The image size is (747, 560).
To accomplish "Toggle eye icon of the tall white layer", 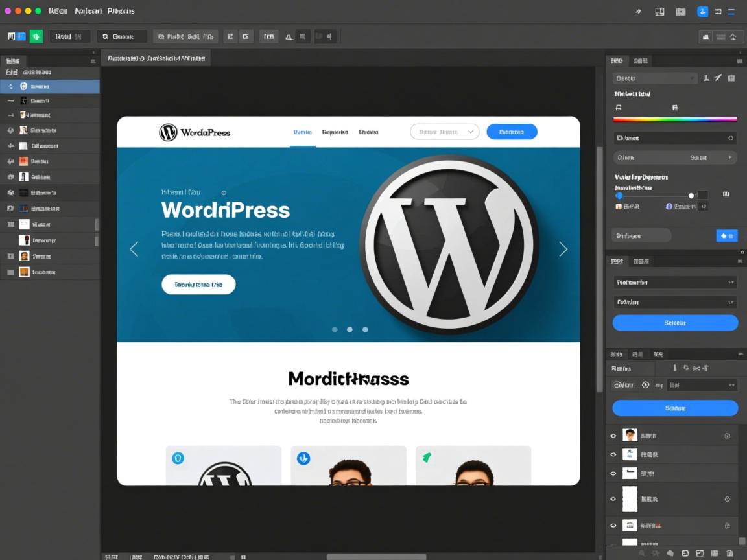I will (x=613, y=499).
